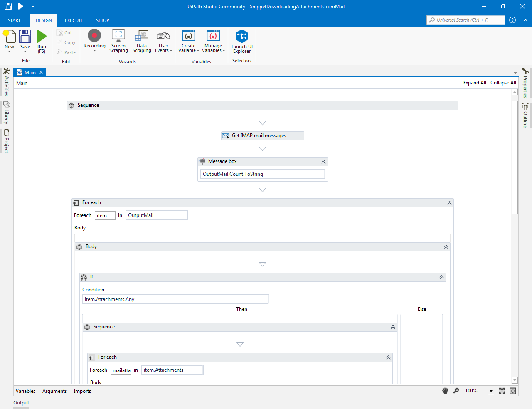Click the Manage Variables icon

213,36
